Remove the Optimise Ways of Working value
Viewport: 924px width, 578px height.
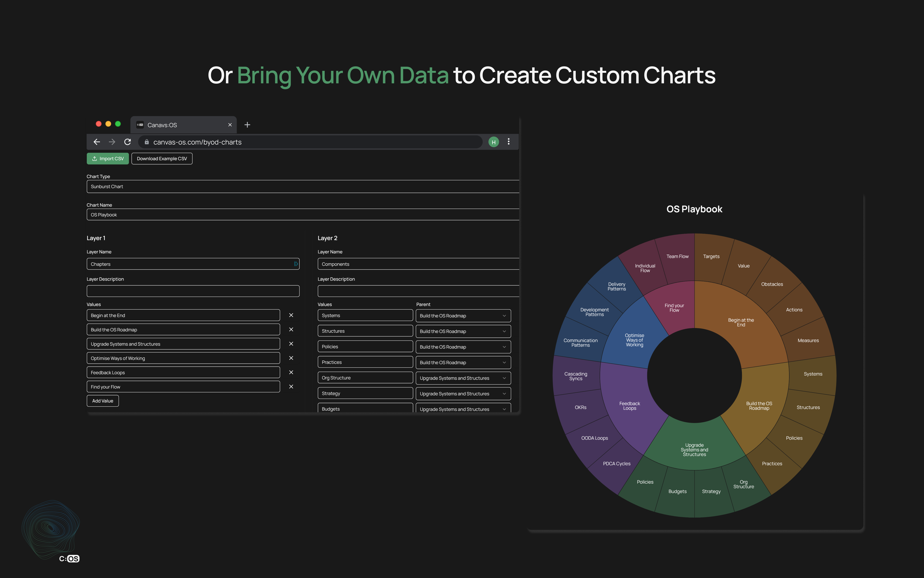point(291,358)
